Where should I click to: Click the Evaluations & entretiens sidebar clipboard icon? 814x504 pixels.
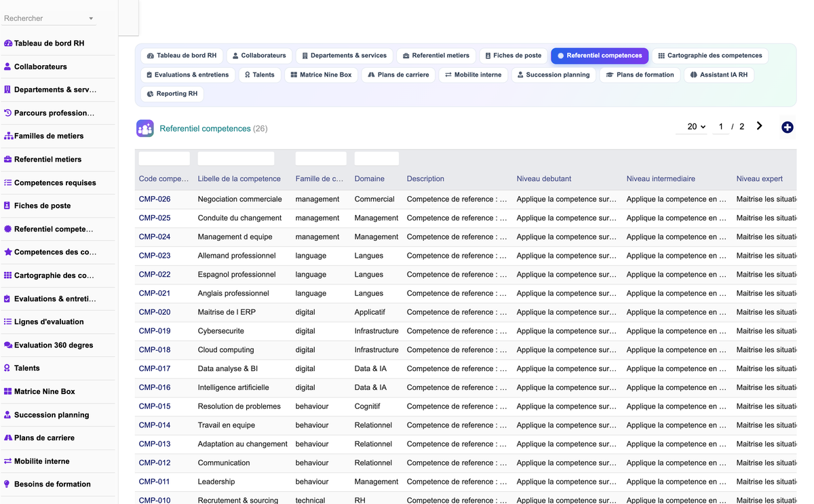tap(8, 298)
